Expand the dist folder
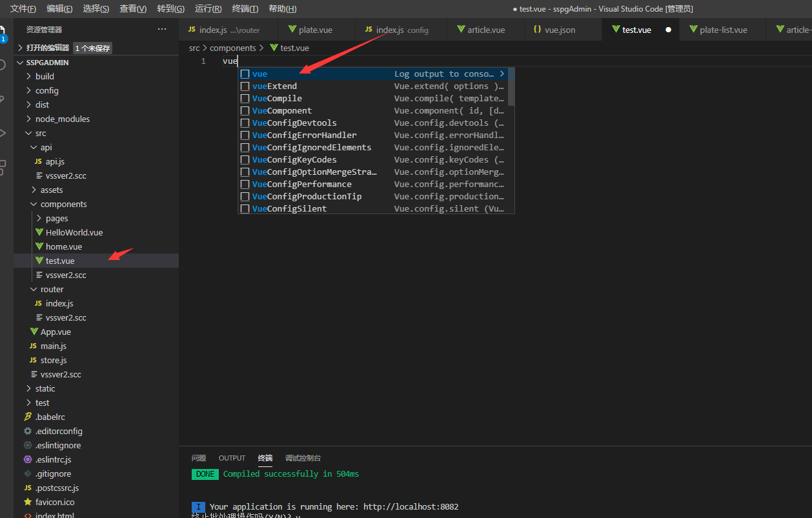 tap(28, 105)
